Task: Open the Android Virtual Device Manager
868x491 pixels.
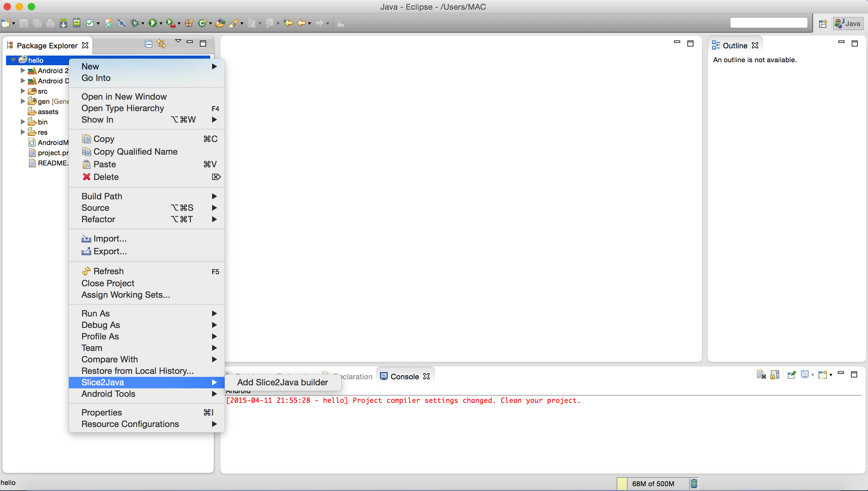Action: click(76, 23)
